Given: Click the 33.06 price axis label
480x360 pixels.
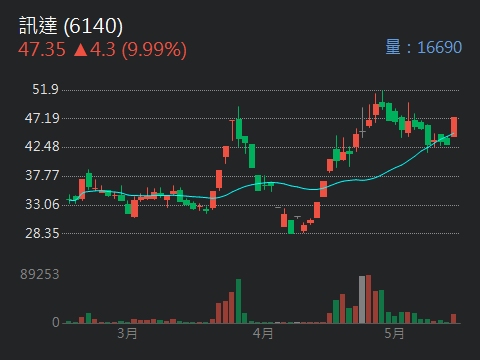Looking at the screenshot, I should click(x=42, y=204).
